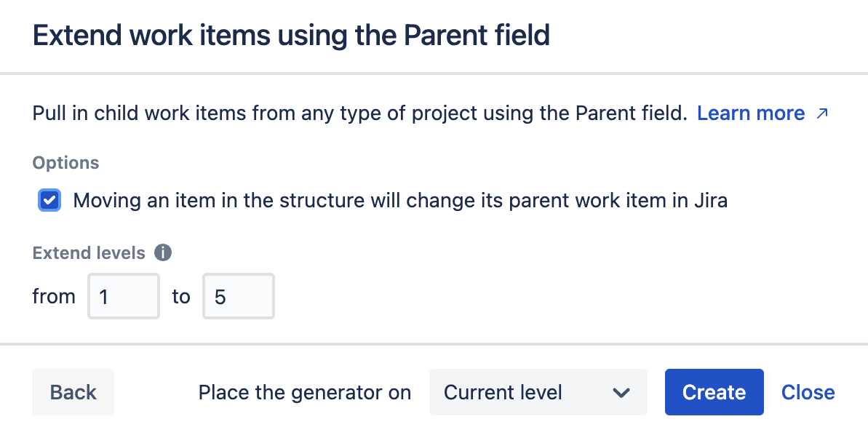868x435 pixels.
Task: Click the Extend levels label text
Action: coord(89,253)
